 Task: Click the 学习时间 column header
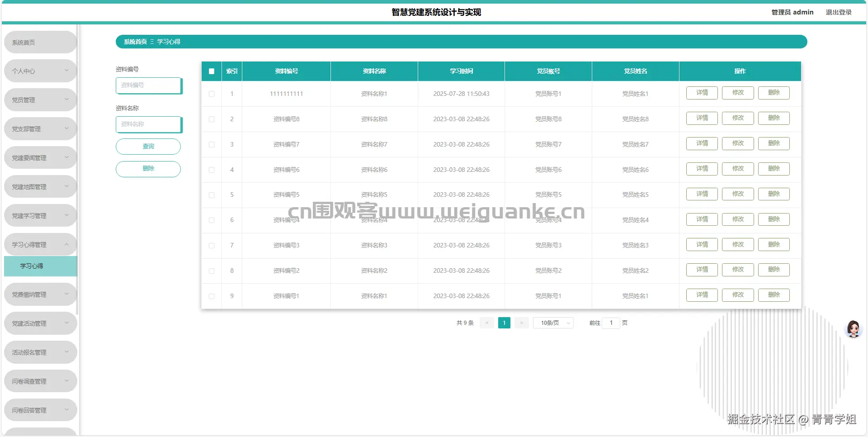click(461, 71)
